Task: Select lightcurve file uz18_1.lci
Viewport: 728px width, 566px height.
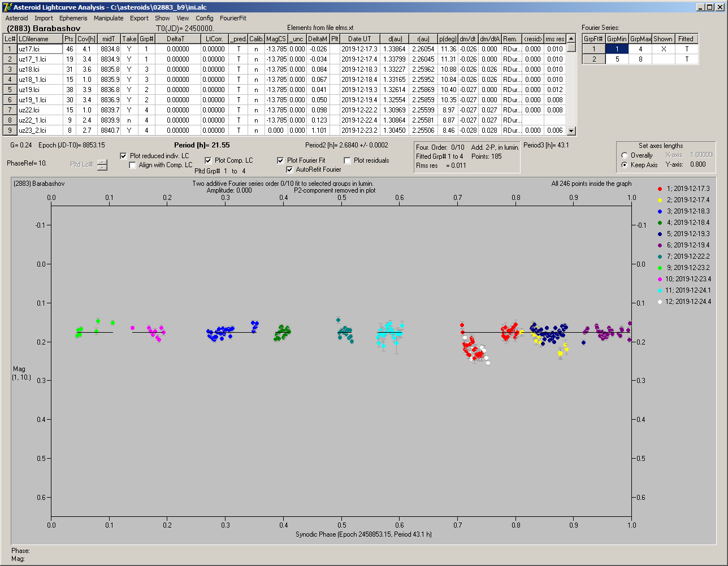Action: tap(40, 80)
